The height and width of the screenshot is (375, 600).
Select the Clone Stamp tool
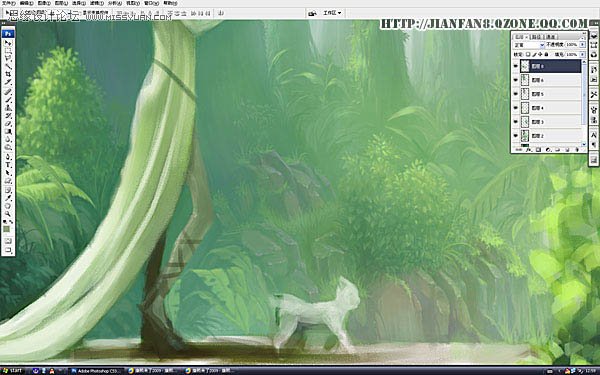pos(8,108)
